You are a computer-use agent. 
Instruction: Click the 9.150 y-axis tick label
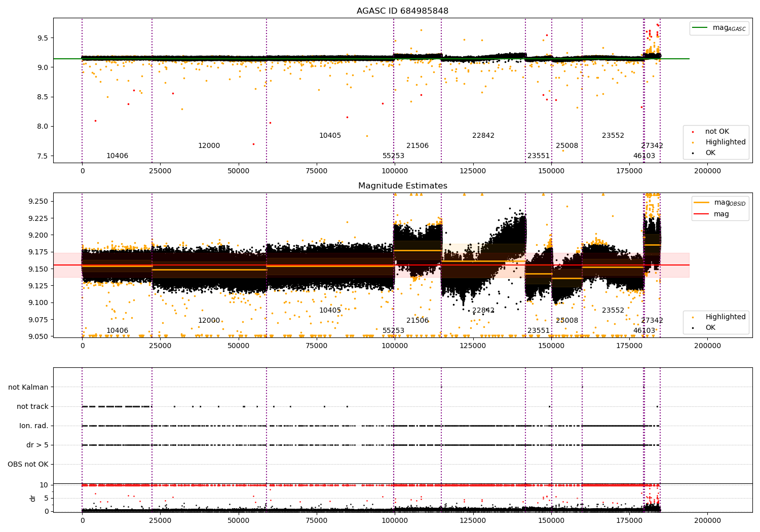39,269
